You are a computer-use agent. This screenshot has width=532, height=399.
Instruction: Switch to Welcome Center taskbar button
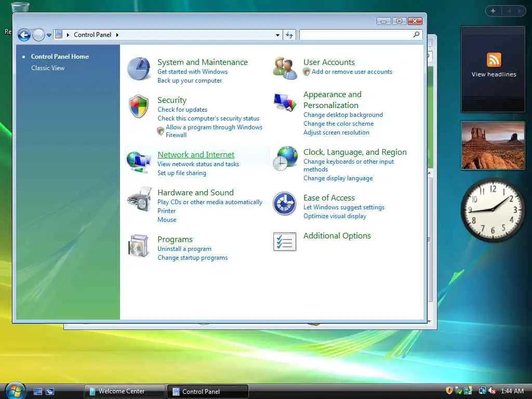(124, 391)
